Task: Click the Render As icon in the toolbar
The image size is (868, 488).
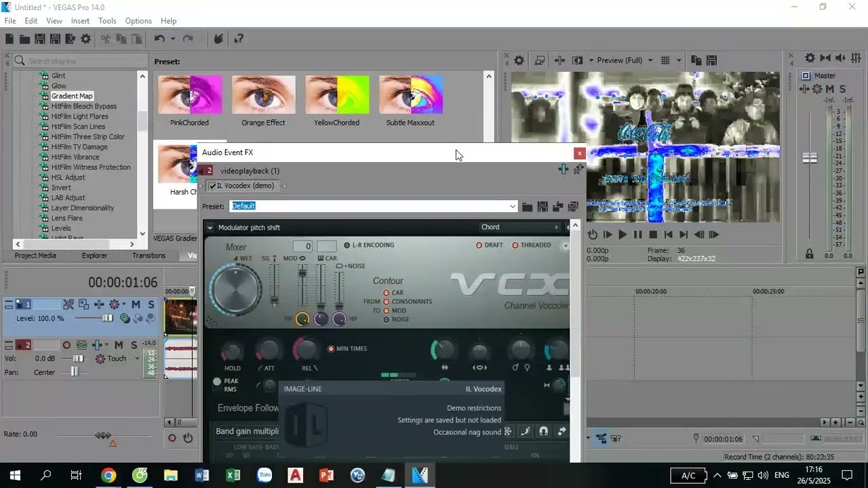Action: click(x=70, y=39)
